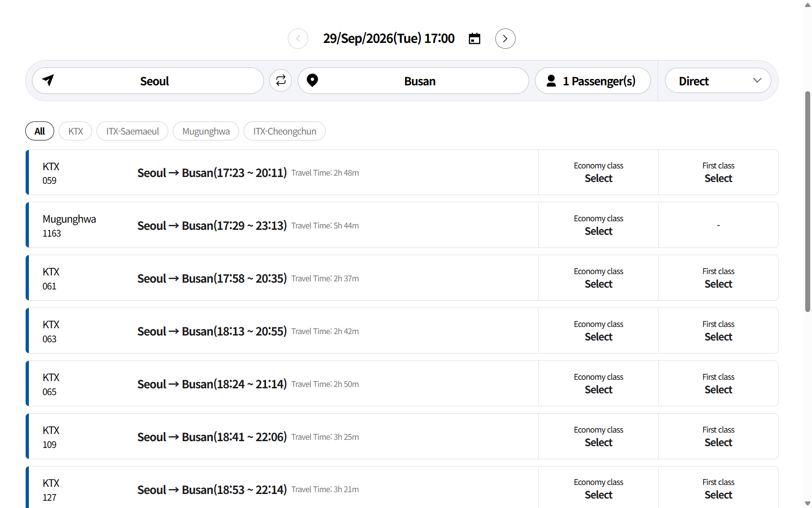Select First class for KTX 059
This screenshot has height=508, width=812.
pos(718,172)
